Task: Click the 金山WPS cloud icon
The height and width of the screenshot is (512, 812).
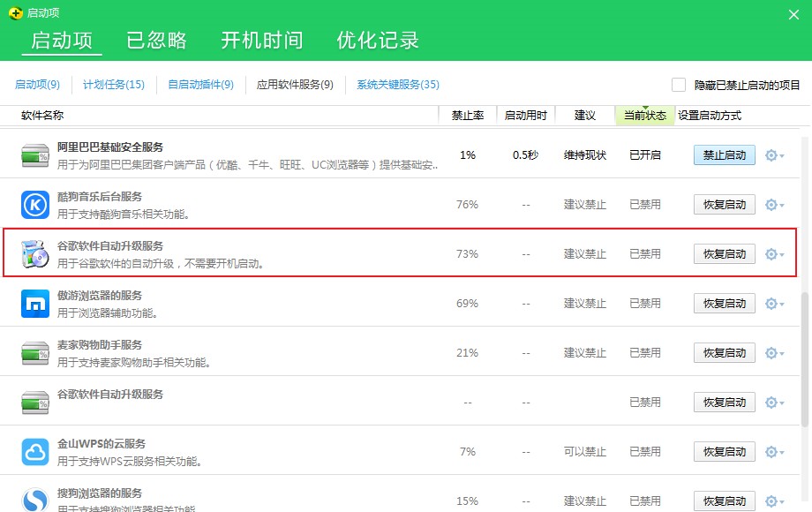Action: click(x=35, y=452)
